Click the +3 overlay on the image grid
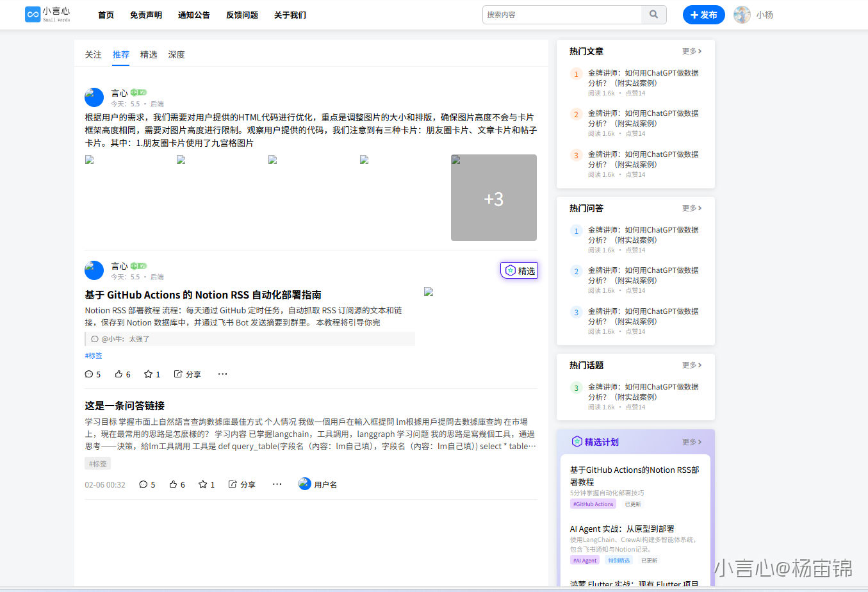 click(x=493, y=199)
